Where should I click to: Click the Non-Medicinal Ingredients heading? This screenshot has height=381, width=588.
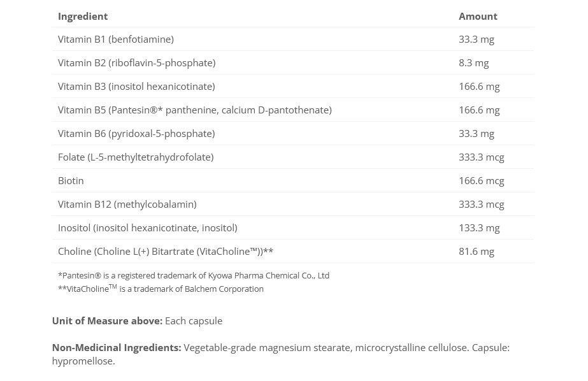click(x=117, y=347)
